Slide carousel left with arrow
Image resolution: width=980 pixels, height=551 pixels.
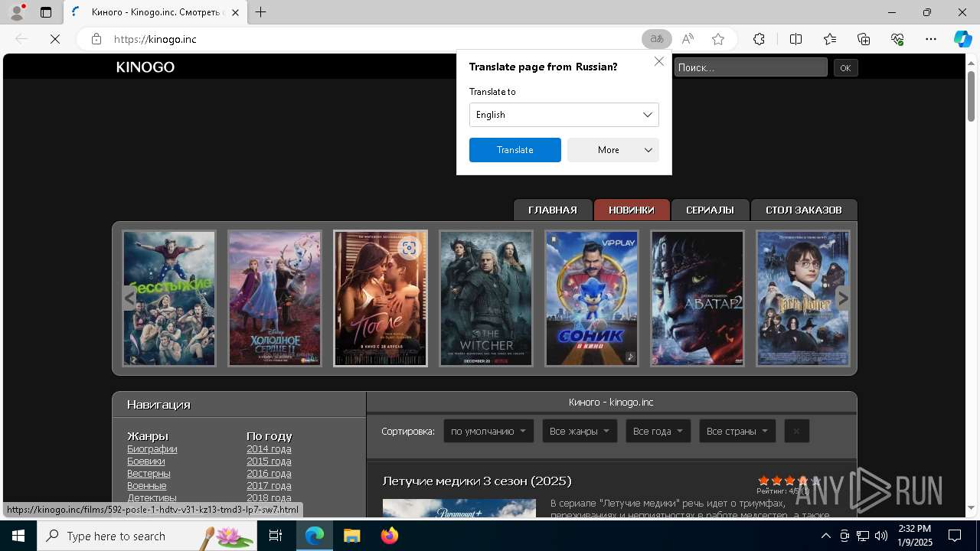(x=129, y=298)
